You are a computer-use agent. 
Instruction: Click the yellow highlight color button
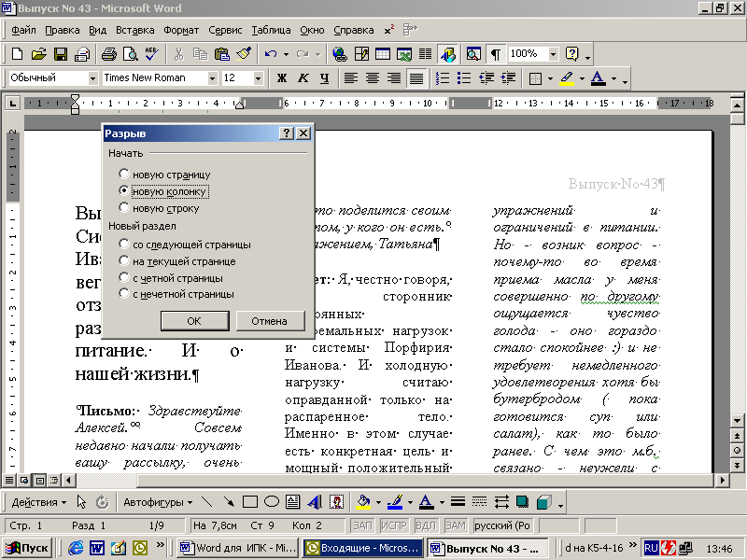[567, 78]
